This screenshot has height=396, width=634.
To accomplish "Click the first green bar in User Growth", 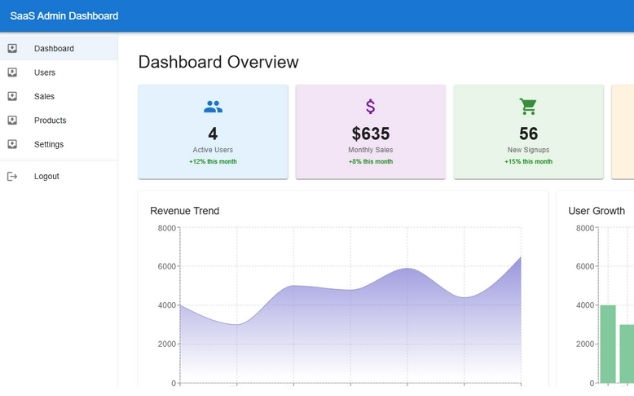I will pyautogui.click(x=608, y=344).
